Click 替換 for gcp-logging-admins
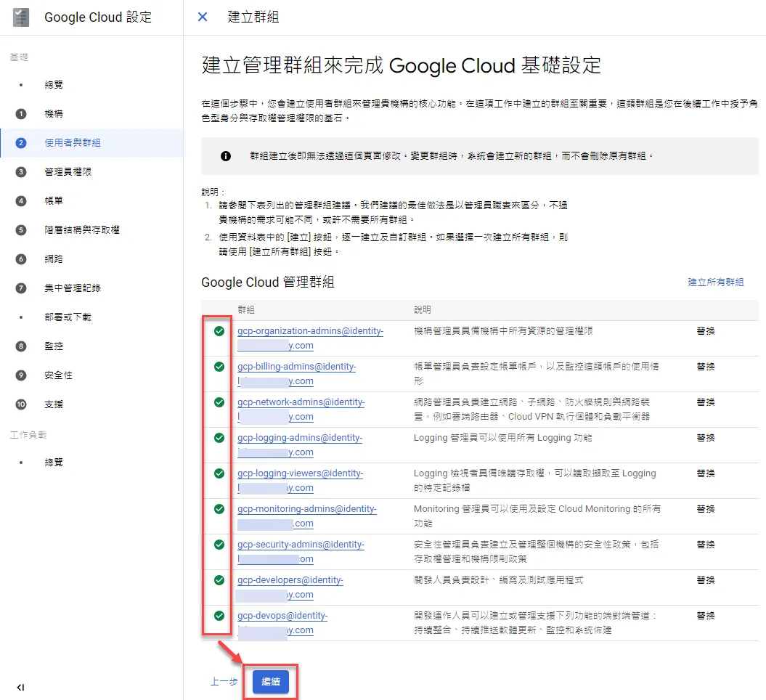 706,438
